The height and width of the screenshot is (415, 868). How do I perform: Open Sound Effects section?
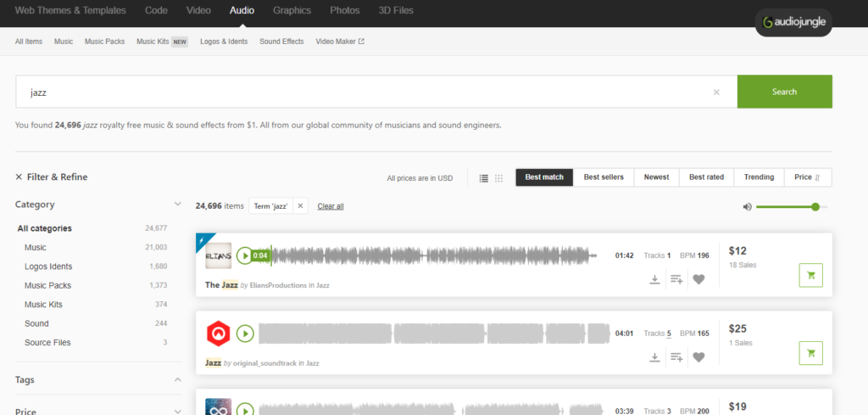[x=281, y=42]
